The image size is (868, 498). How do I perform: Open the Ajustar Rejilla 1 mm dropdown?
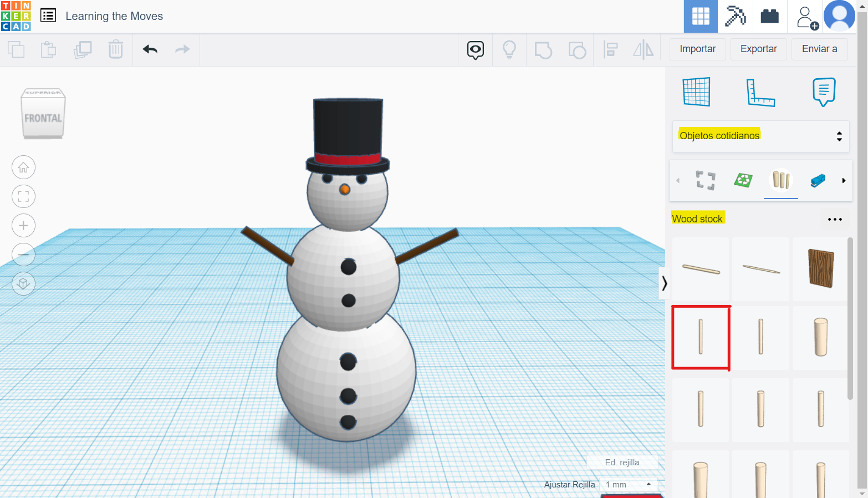(629, 485)
